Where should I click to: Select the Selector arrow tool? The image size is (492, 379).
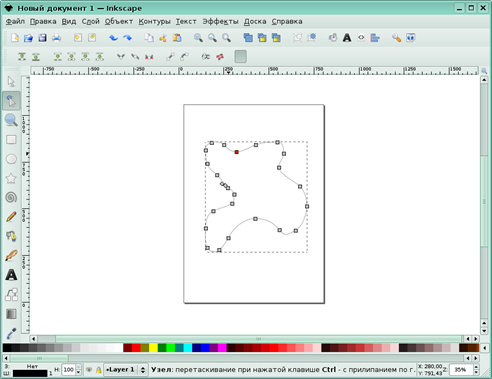tap(11, 81)
